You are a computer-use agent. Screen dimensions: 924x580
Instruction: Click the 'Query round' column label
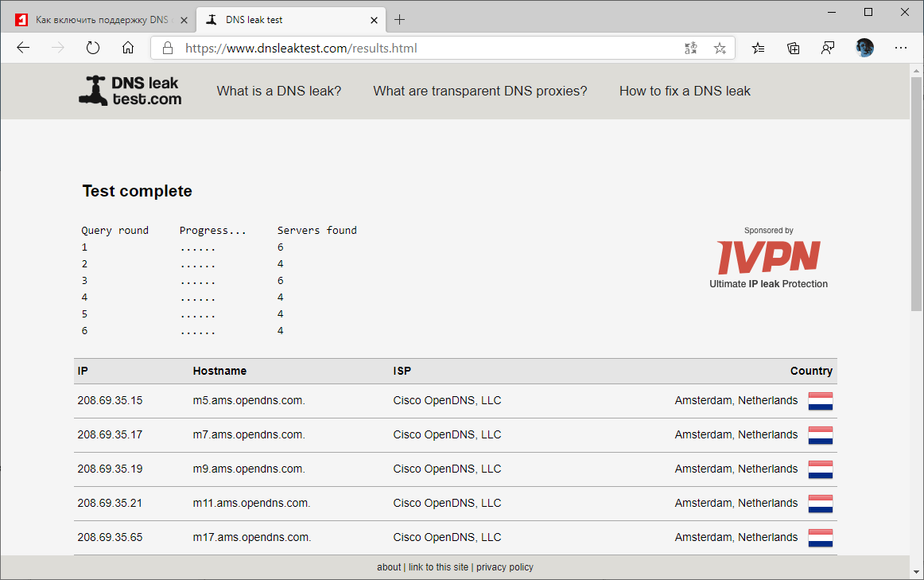(x=115, y=231)
